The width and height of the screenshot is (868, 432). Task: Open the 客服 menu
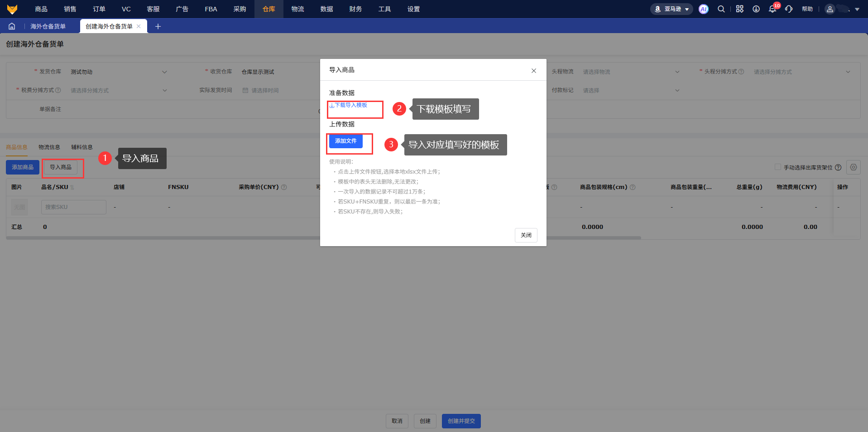tap(153, 9)
